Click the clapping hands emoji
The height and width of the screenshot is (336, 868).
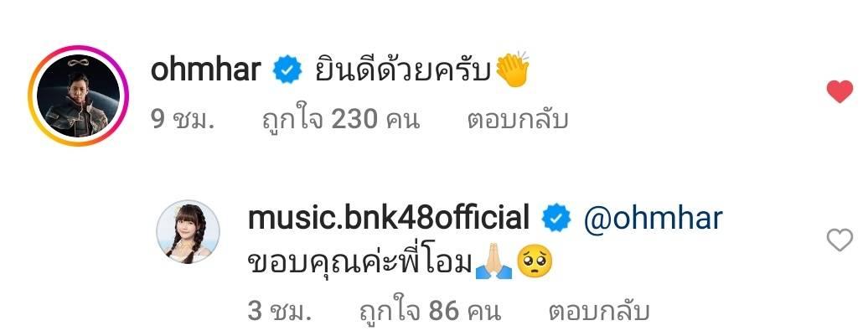click(512, 70)
